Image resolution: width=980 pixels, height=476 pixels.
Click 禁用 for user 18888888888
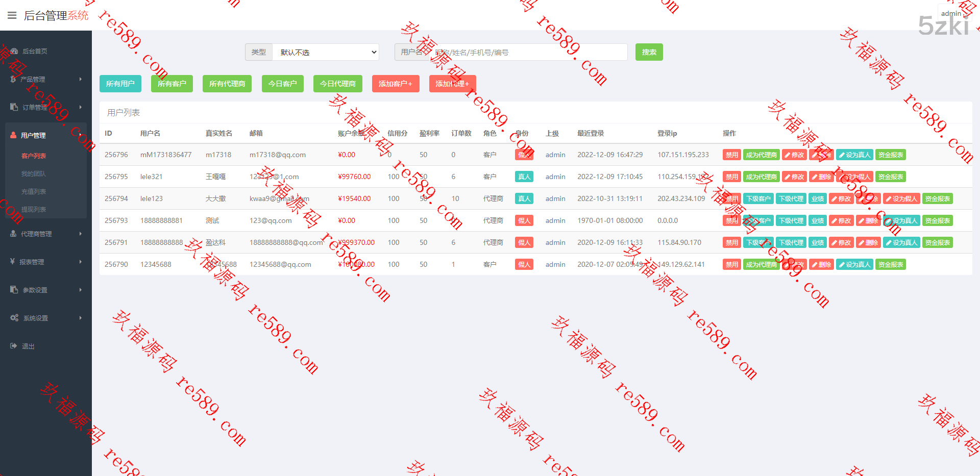click(x=732, y=242)
